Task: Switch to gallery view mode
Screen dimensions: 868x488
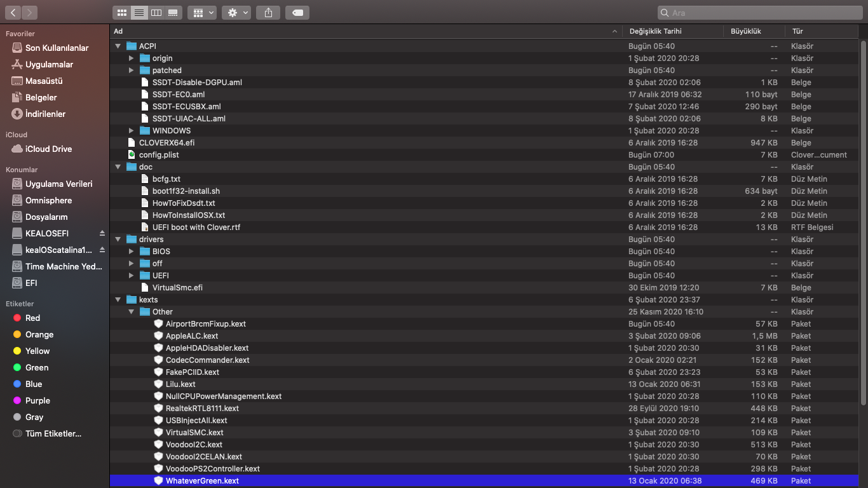Action: (173, 13)
